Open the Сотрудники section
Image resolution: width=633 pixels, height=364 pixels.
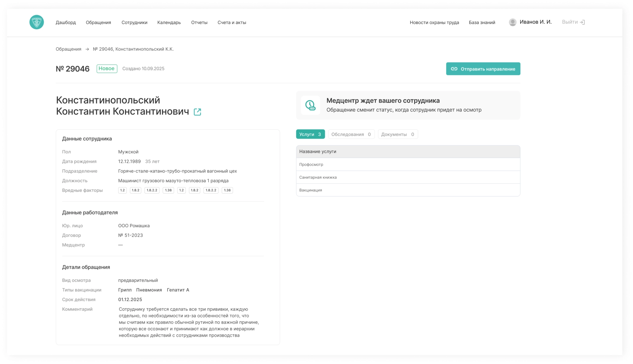[134, 22]
